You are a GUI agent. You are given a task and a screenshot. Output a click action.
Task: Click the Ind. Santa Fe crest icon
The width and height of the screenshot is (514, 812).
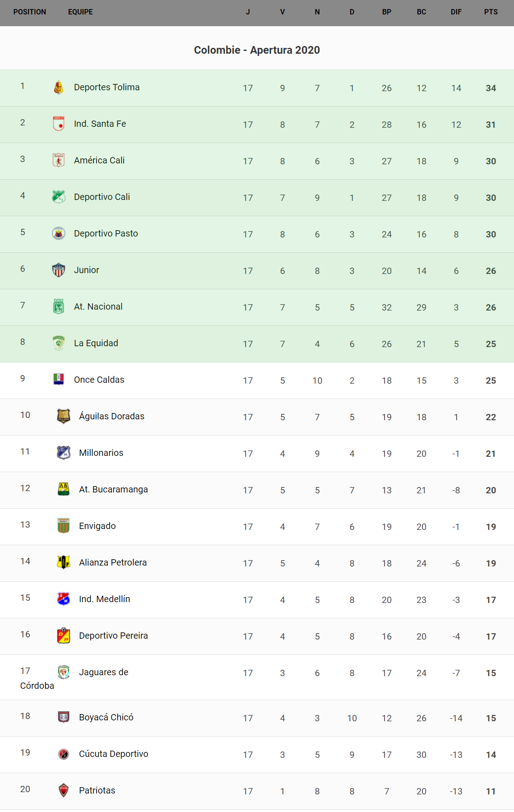pos(59,124)
